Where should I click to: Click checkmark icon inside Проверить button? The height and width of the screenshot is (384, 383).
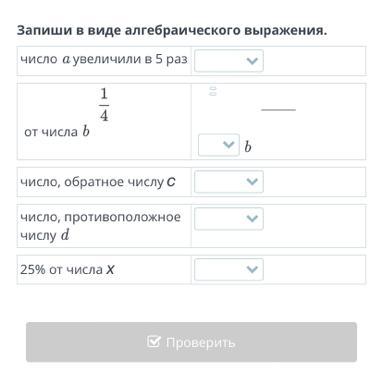[x=154, y=341]
